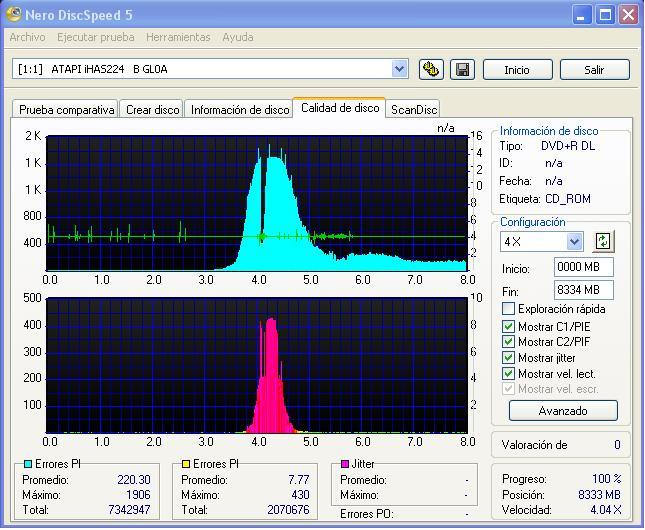Screen dimensions: 645x530
Task: Click the cyan Errores PI legend swatch
Action: [27, 464]
